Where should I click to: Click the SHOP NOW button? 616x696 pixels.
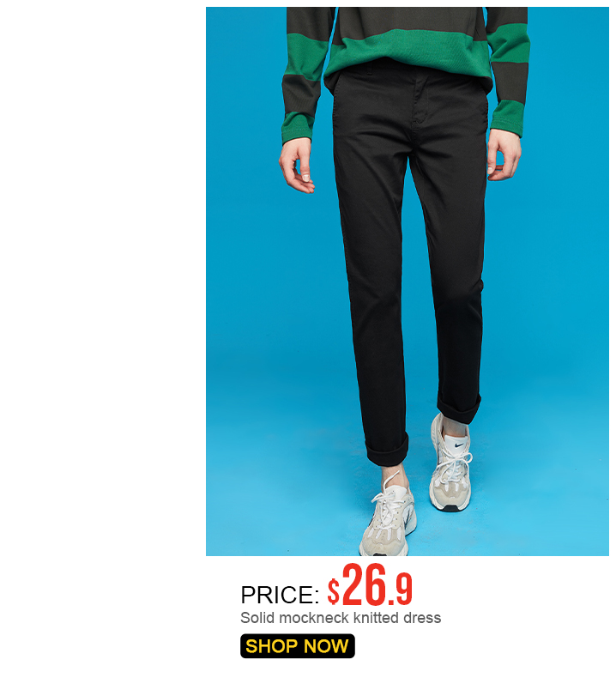(298, 646)
